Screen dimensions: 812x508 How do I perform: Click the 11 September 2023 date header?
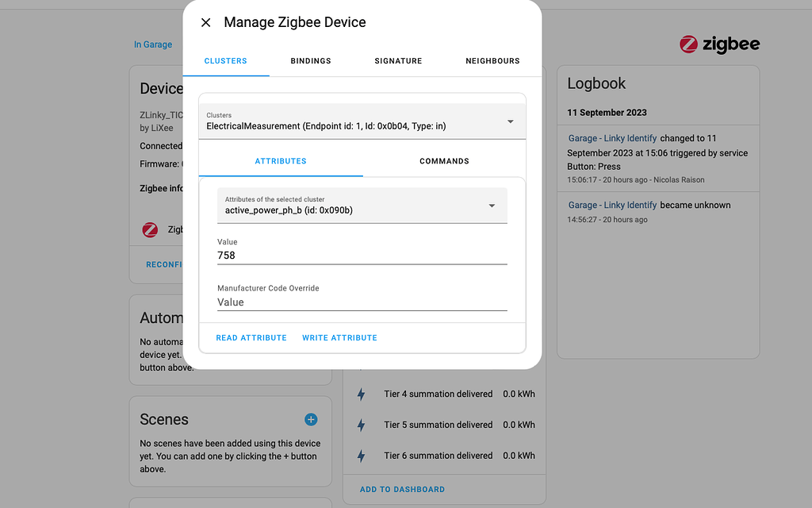[x=607, y=113]
